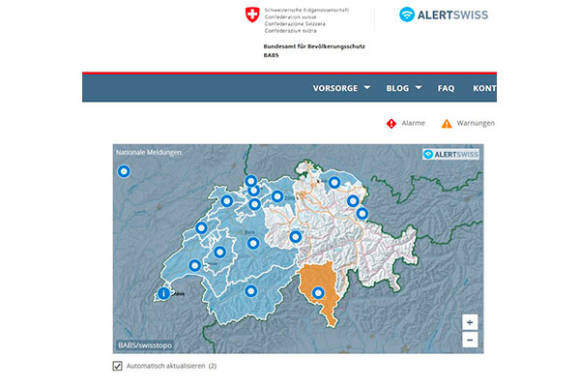Select the marker on the orange Ticino region
The image size is (580, 387).
coord(318,293)
